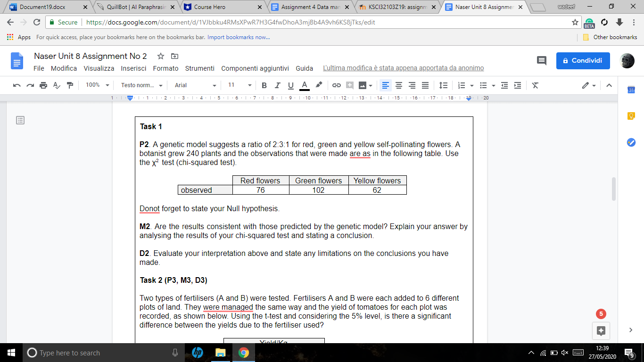
Task: Click the Condividi button
Action: tap(583, 61)
